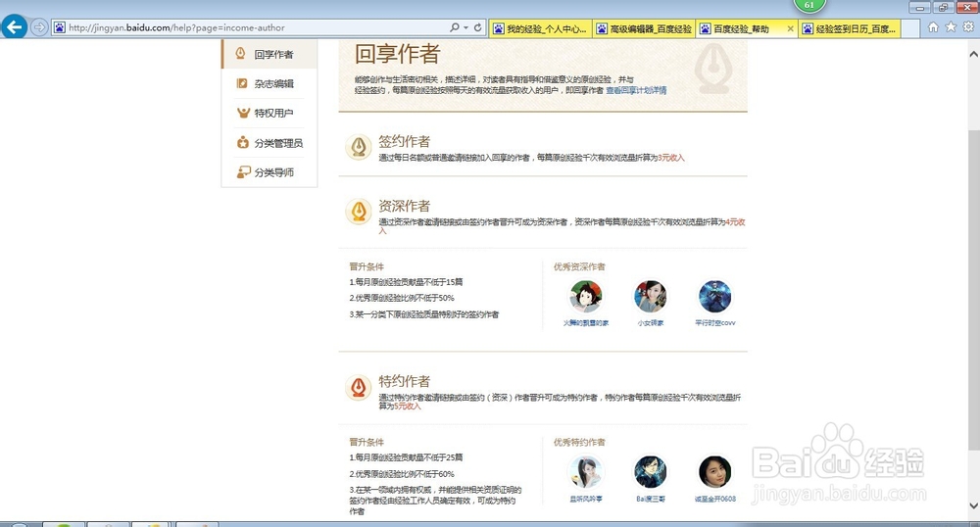Image resolution: width=980 pixels, height=527 pixels.
Task: Open favorites with the star icon
Action: tap(951, 26)
